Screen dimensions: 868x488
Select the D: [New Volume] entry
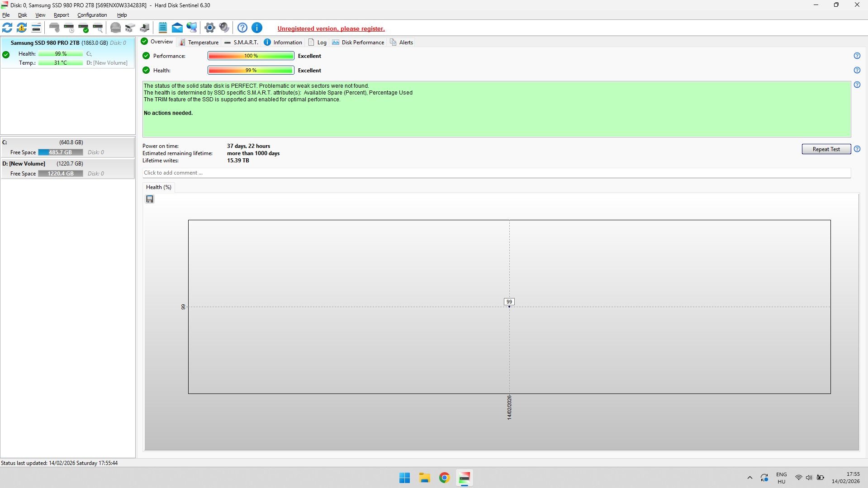coord(68,169)
